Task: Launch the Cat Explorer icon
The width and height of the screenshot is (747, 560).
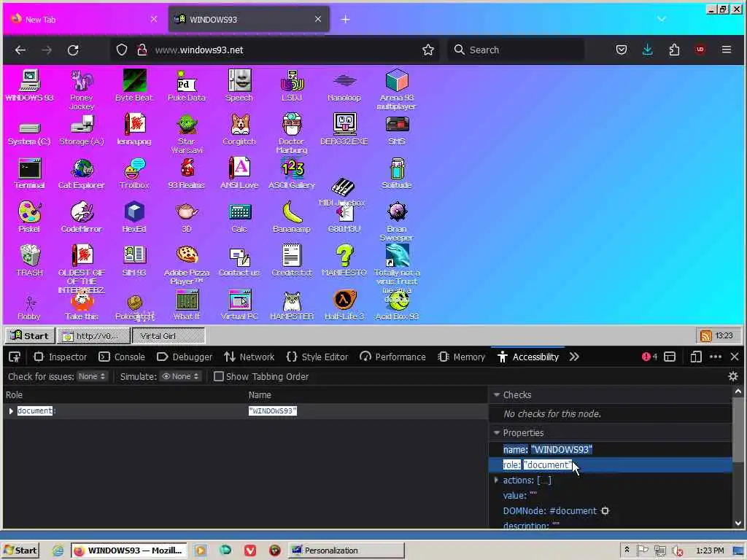Action: [x=82, y=173]
